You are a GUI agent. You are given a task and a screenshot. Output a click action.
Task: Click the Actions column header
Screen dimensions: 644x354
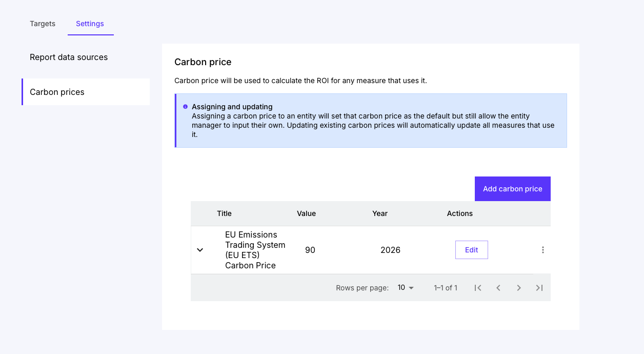[459, 213]
